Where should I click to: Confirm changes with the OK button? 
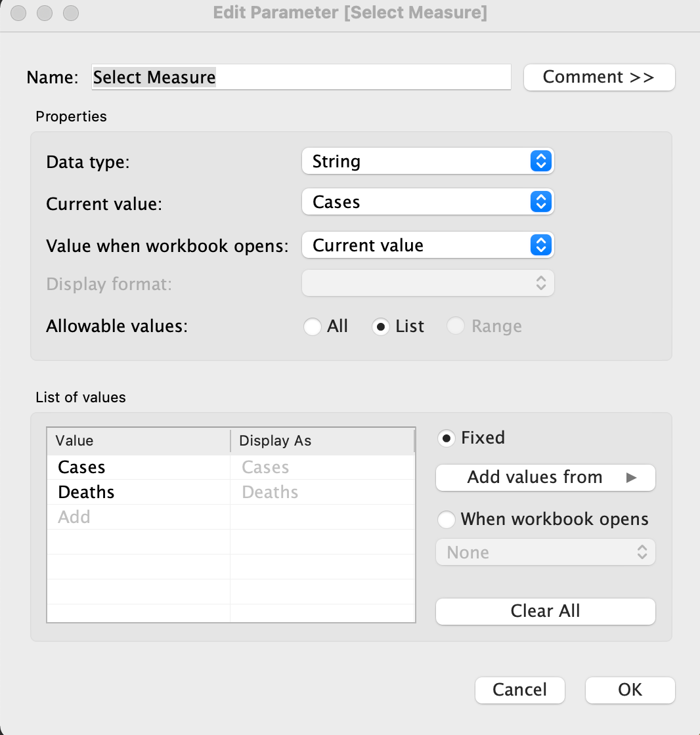630,690
